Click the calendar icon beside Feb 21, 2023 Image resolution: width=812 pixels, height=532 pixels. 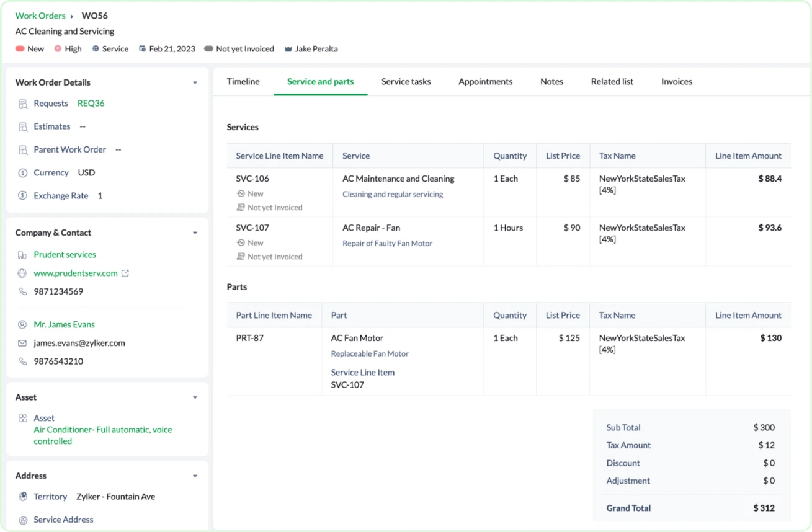143,49
